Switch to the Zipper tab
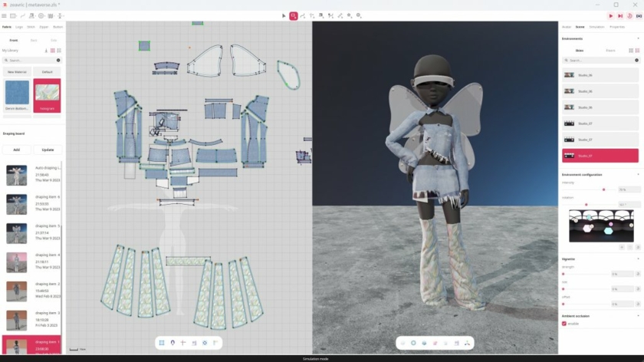Image resolution: width=644 pixels, height=362 pixels. [x=44, y=27]
